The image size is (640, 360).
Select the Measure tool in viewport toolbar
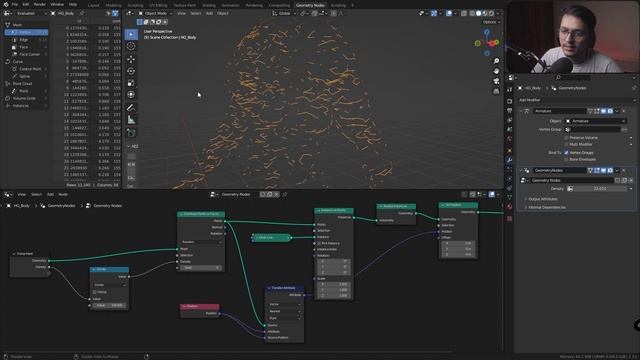[x=131, y=120]
